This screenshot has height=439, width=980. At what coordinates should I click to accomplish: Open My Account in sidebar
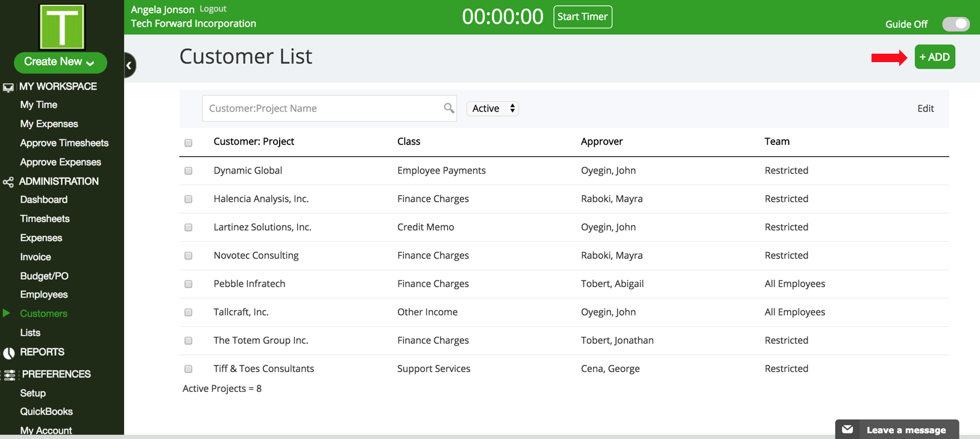(46, 431)
